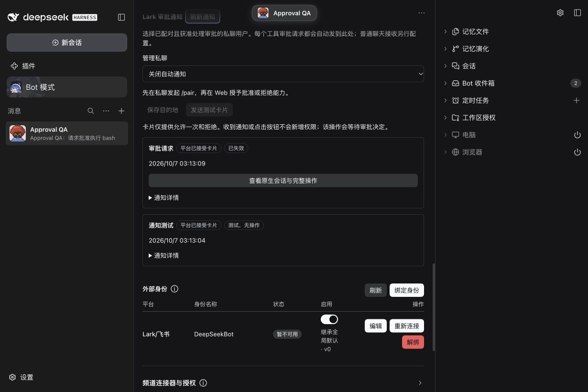Click the 记忆文件 files icon
This screenshot has width=588, height=392.
click(x=456, y=32)
